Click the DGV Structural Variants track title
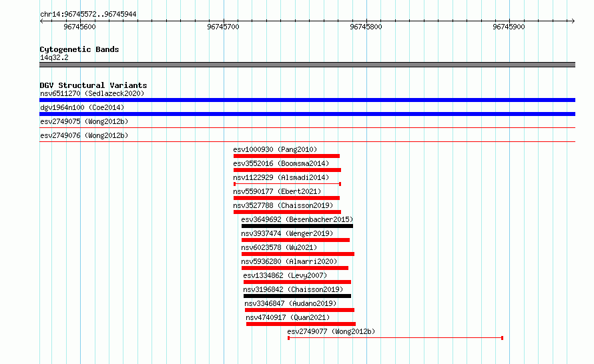Screen dimensions: 594x364 pos(93,85)
